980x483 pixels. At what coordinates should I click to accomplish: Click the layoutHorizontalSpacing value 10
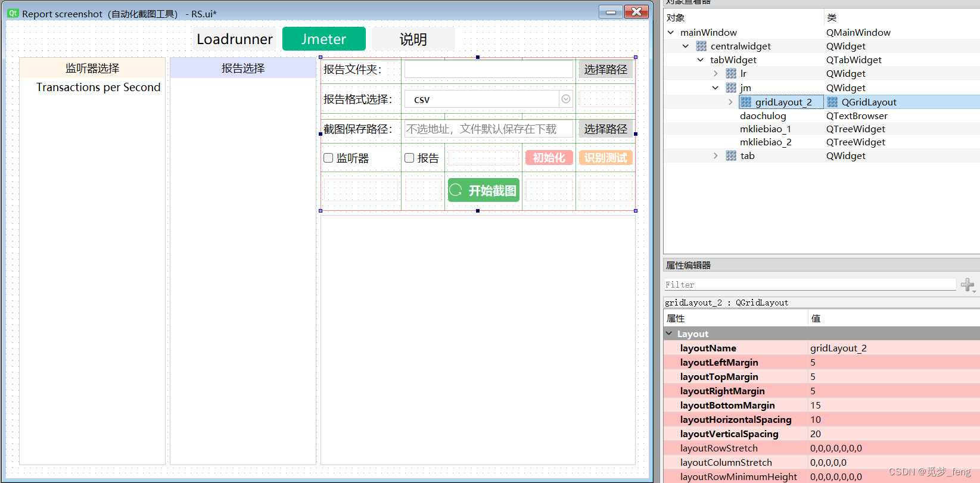coord(815,419)
